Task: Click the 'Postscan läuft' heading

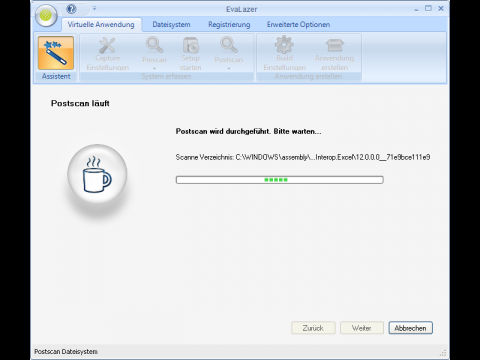Action: tap(80, 103)
